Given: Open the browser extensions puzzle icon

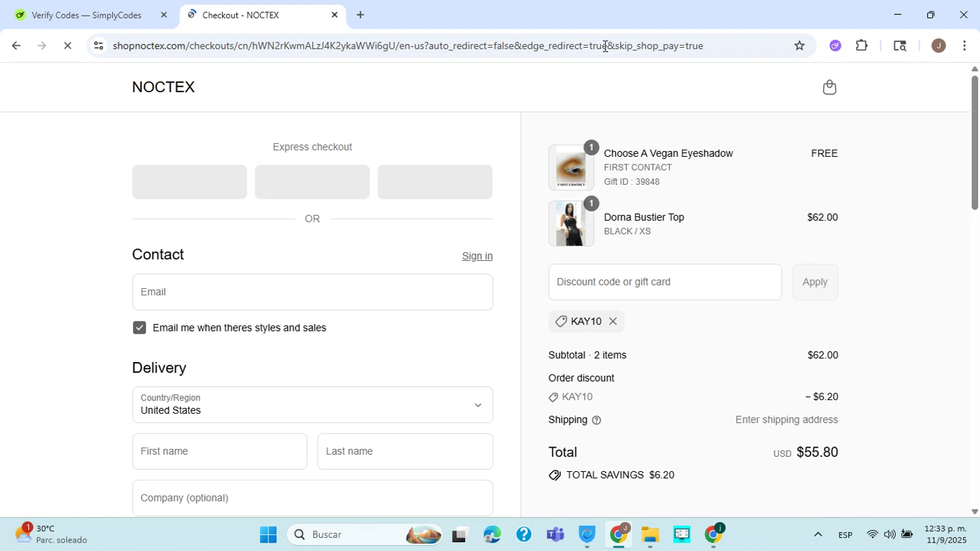Looking at the screenshot, I should pos(862,46).
